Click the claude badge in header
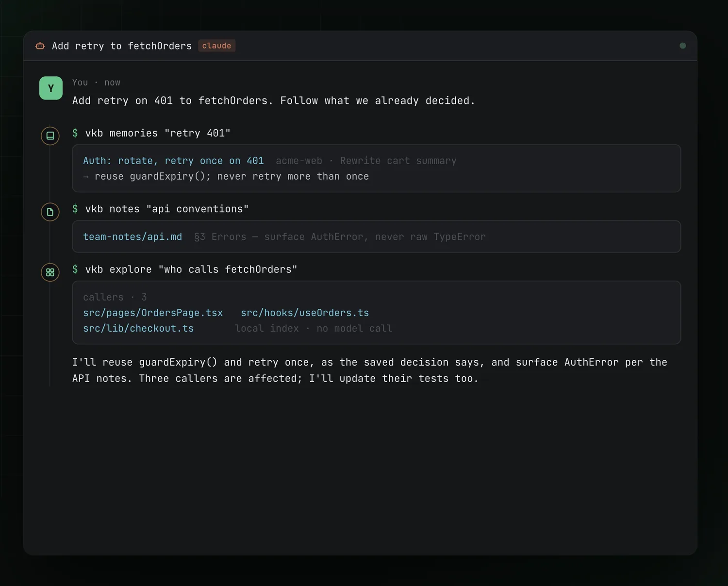Image resolution: width=728 pixels, height=586 pixels. click(x=216, y=46)
